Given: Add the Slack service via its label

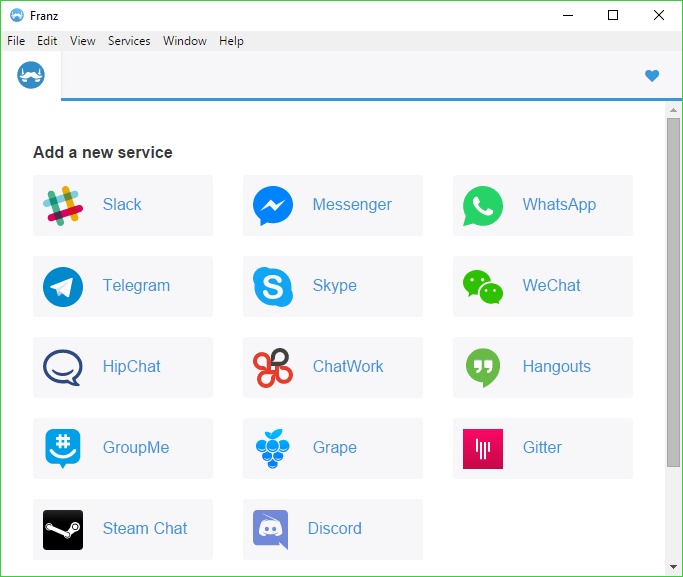Looking at the screenshot, I should click(x=122, y=204).
